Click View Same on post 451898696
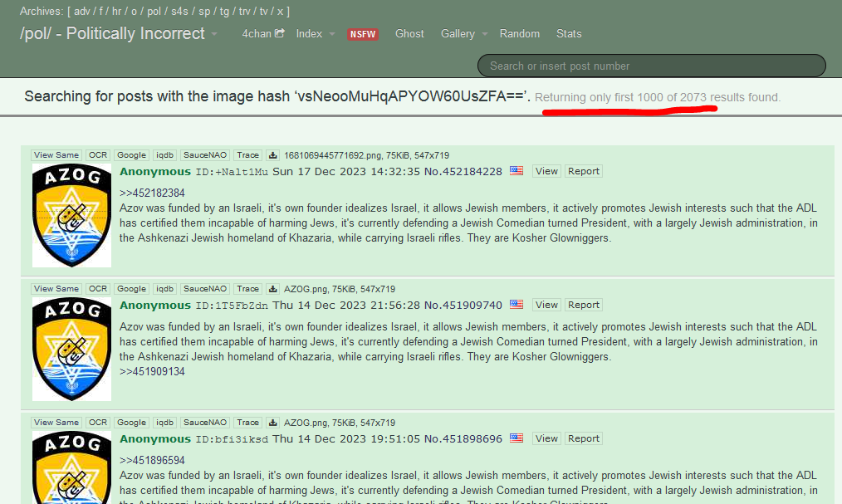 click(56, 423)
